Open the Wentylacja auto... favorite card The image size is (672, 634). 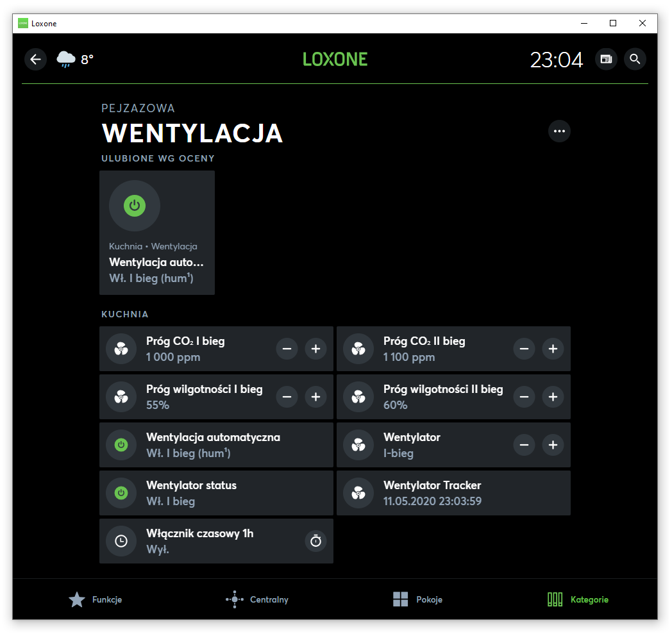(x=157, y=233)
